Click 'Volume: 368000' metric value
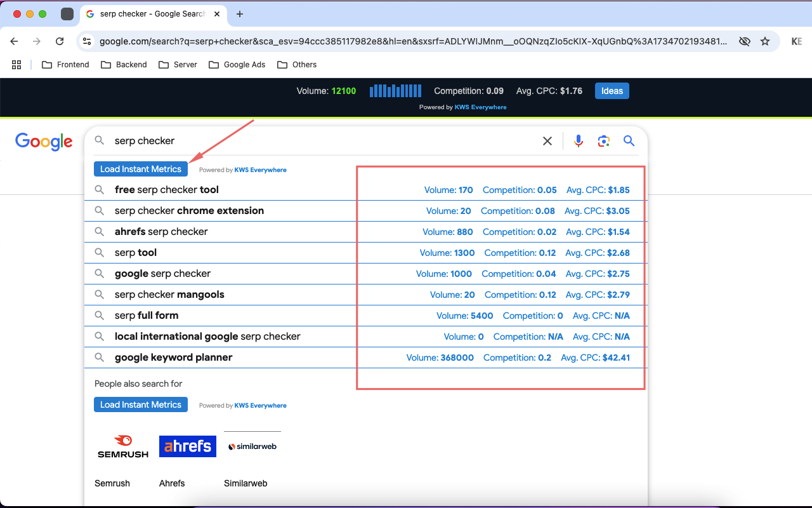Image resolution: width=812 pixels, height=508 pixels. coord(440,358)
